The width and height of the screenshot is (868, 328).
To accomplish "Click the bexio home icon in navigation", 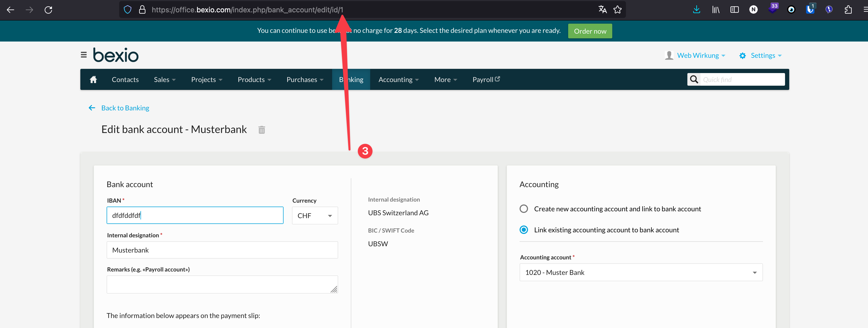I will click(93, 79).
